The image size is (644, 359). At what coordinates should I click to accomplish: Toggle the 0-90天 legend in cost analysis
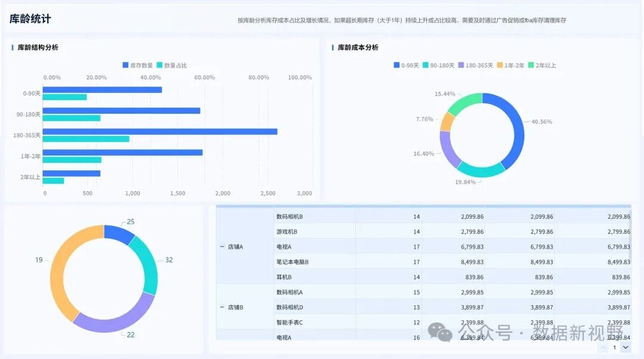tap(406, 66)
